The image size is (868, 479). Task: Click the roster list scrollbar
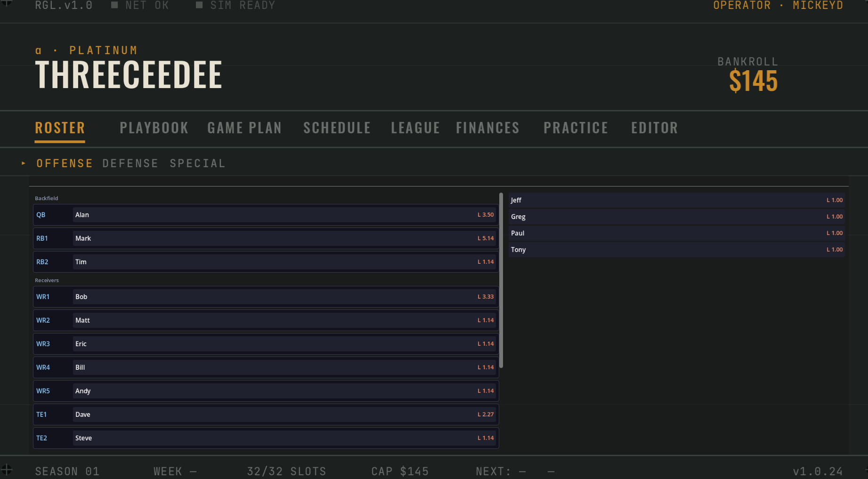click(x=501, y=280)
